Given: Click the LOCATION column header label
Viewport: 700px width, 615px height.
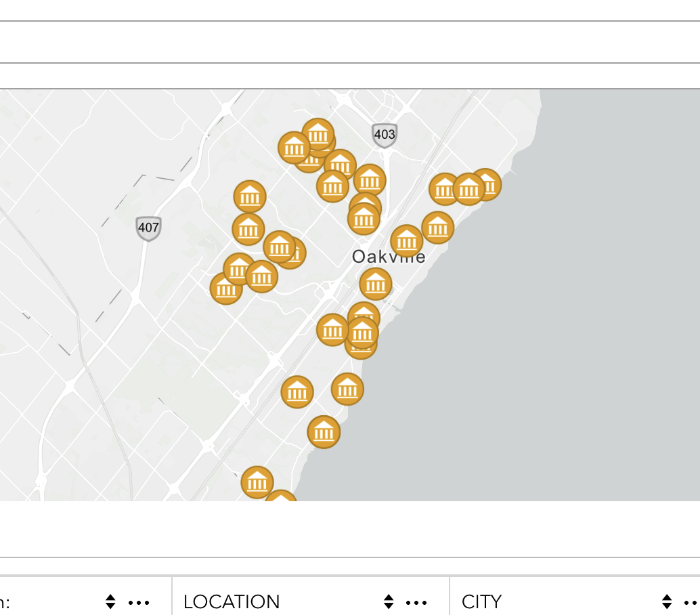Looking at the screenshot, I should 231,602.
